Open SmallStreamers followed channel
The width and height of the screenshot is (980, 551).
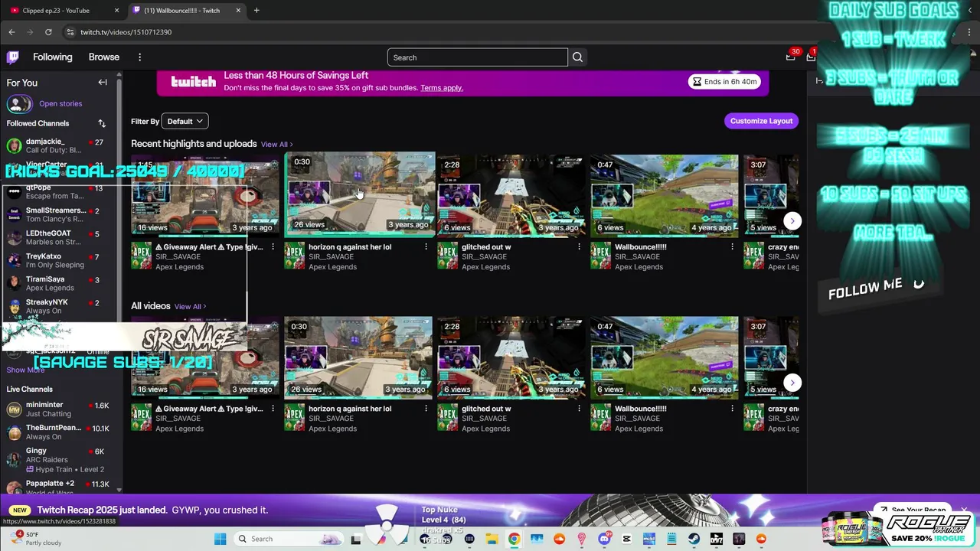click(58, 214)
